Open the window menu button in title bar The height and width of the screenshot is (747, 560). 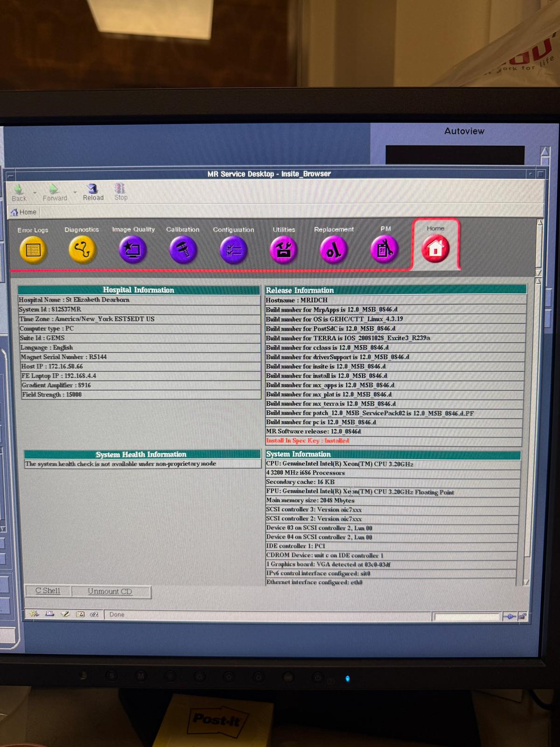pyautogui.click(x=10, y=176)
